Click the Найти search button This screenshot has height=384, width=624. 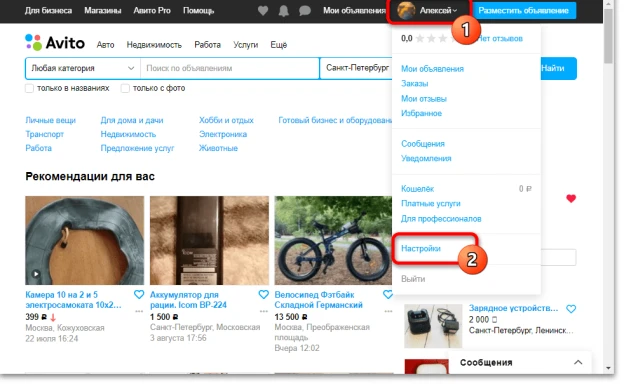tap(558, 68)
